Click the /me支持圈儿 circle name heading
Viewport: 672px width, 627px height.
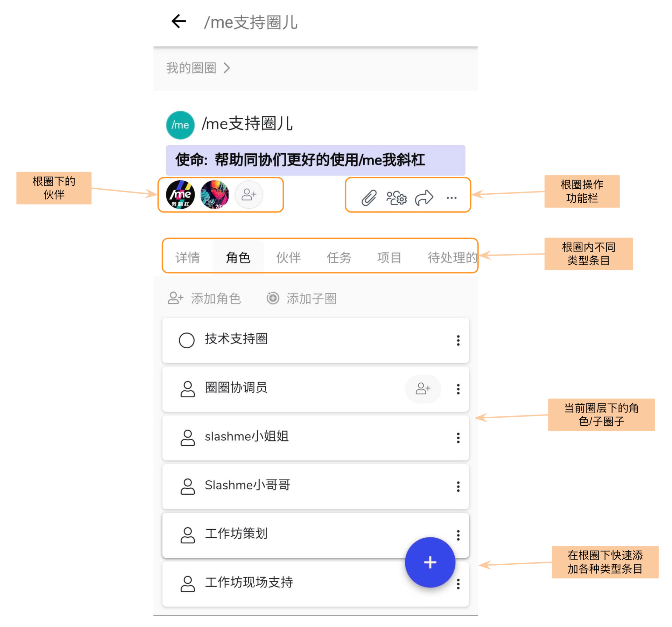click(247, 124)
